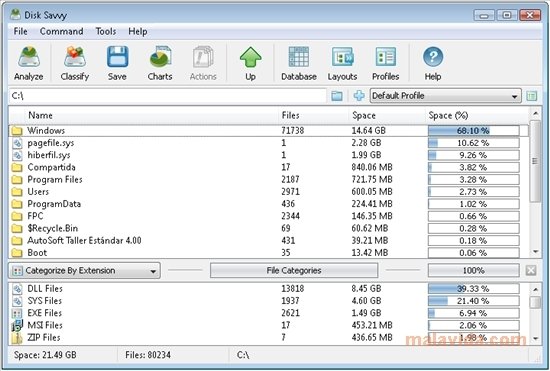
Task: Open the Layouts toolbar option
Action: (x=342, y=63)
